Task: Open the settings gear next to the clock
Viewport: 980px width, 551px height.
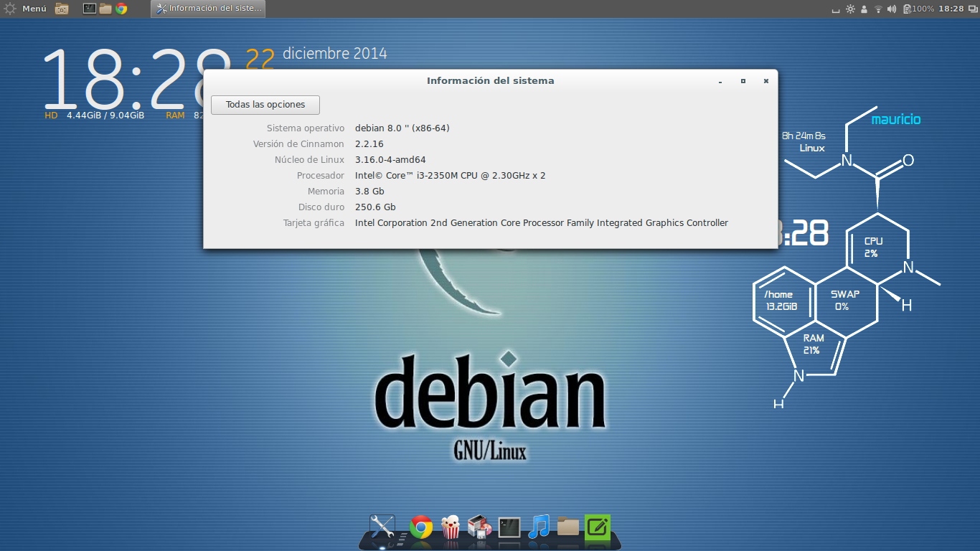Action: pyautogui.click(x=849, y=9)
